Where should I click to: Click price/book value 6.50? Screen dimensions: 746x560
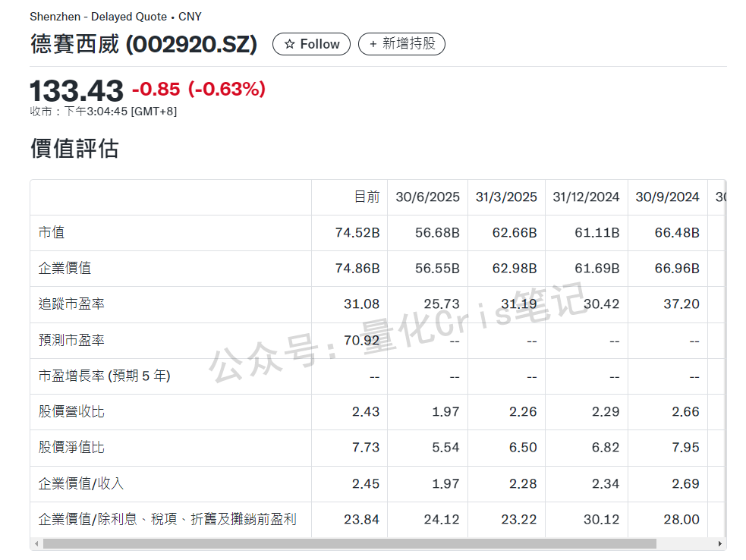click(523, 447)
